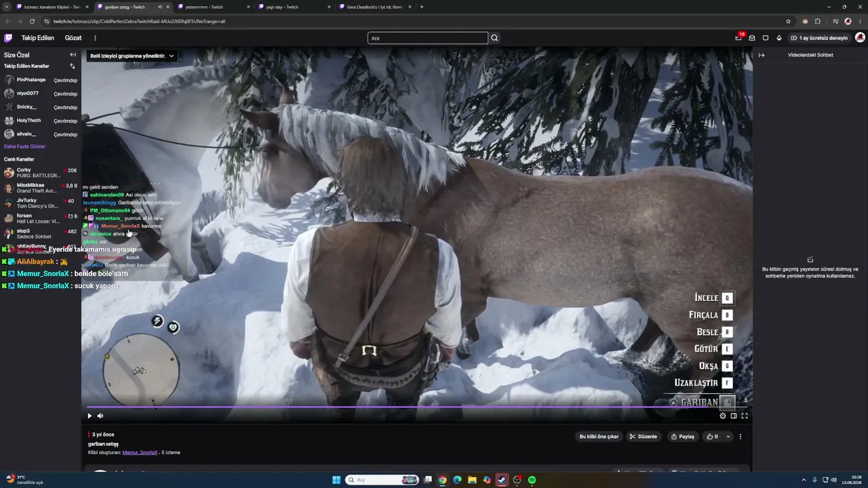Open MissMikkaa's live channel
The height and width of the screenshot is (488, 868).
click(x=41, y=188)
